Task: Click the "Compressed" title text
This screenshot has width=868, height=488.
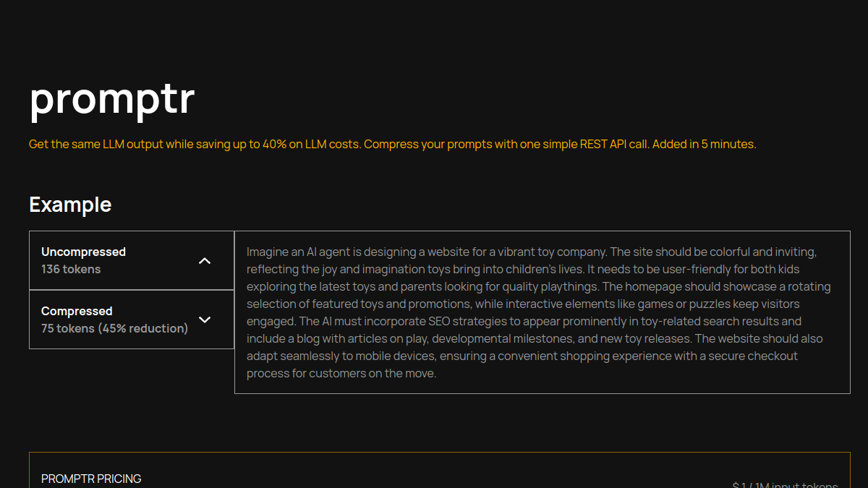Action: point(77,311)
